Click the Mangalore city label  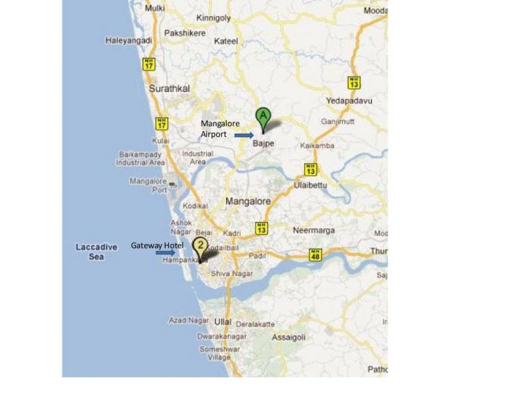[x=248, y=201]
